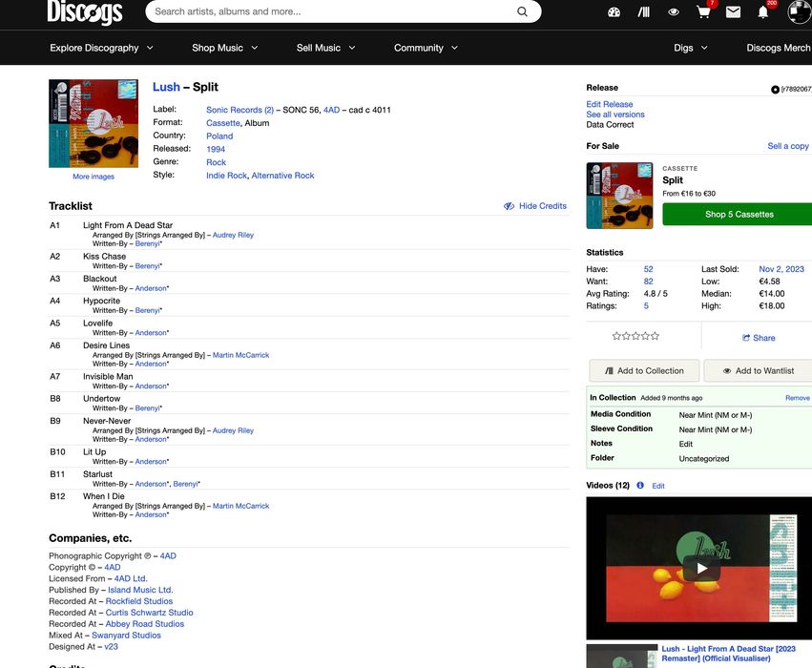
Task: Open the user profile avatar
Action: point(800,11)
